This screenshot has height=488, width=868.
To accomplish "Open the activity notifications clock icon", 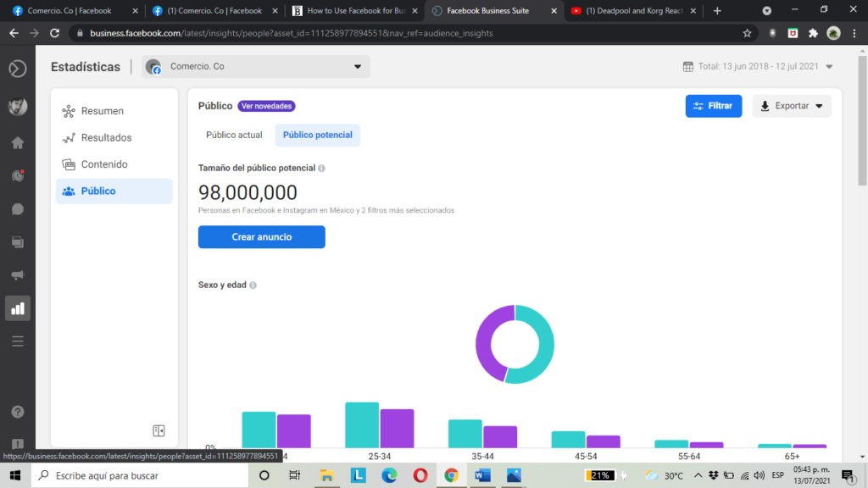I will click(x=18, y=176).
